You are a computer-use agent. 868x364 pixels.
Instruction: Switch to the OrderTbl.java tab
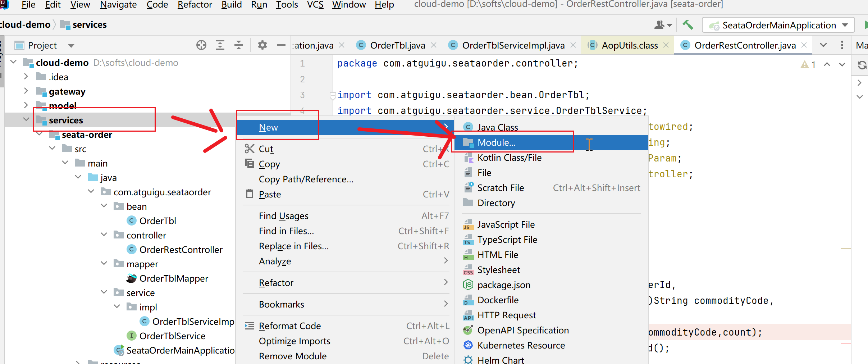(397, 45)
